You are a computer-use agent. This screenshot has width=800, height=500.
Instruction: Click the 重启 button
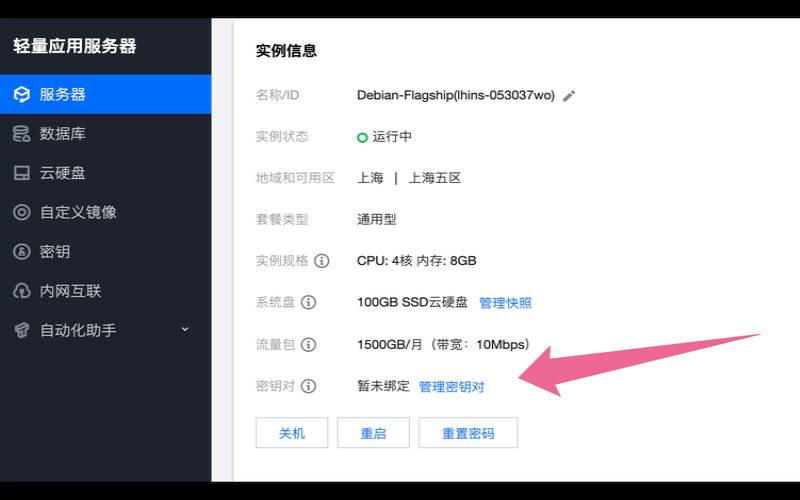[373, 433]
